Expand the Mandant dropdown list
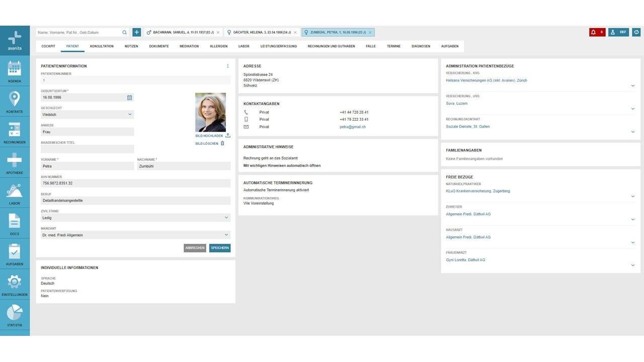Viewport: 644px width, 362px height. (135, 235)
